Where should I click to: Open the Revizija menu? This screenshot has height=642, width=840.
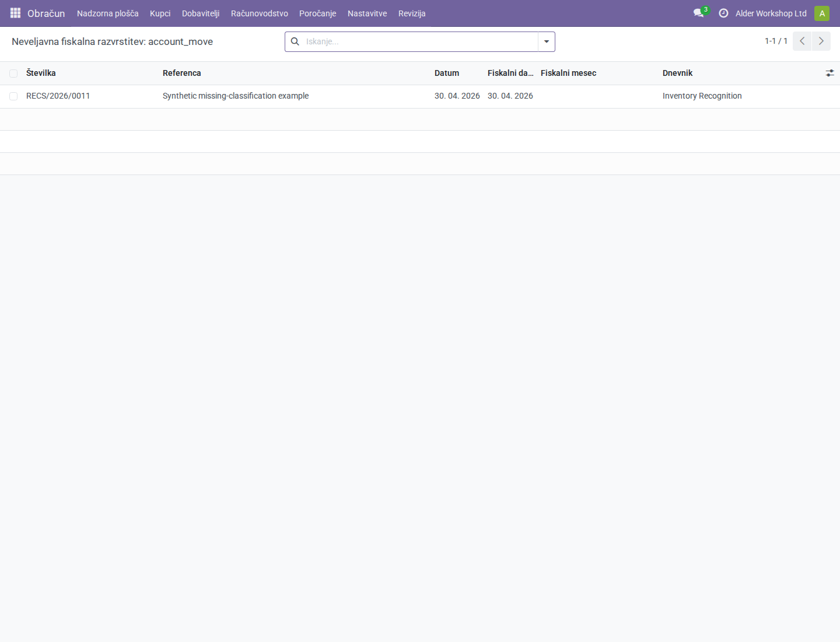[x=412, y=13]
